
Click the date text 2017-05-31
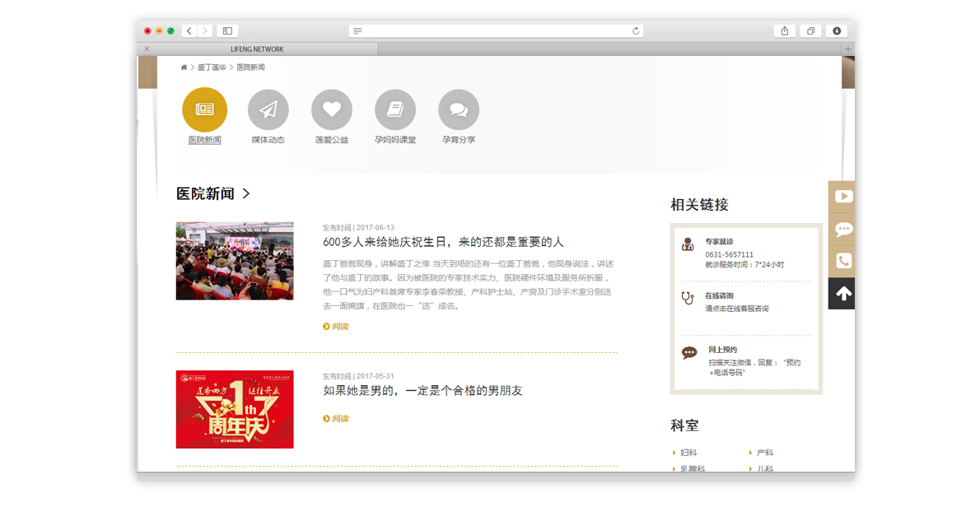click(x=375, y=377)
